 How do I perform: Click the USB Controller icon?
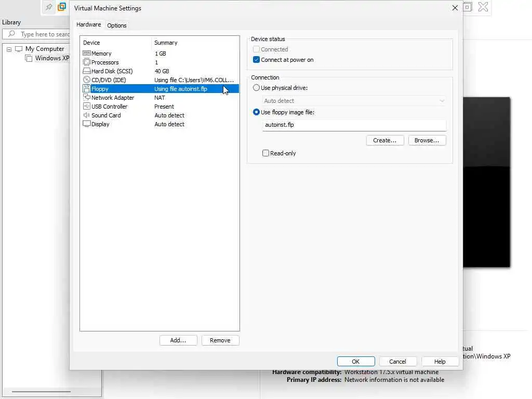pos(87,106)
